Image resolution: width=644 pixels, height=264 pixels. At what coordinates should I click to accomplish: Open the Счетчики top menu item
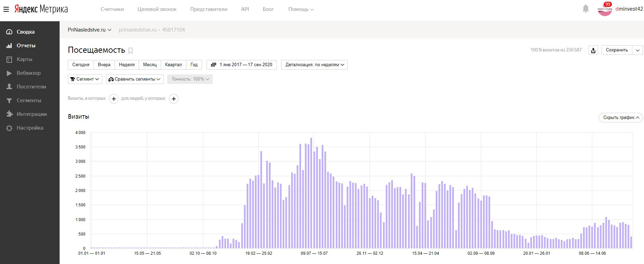(112, 9)
